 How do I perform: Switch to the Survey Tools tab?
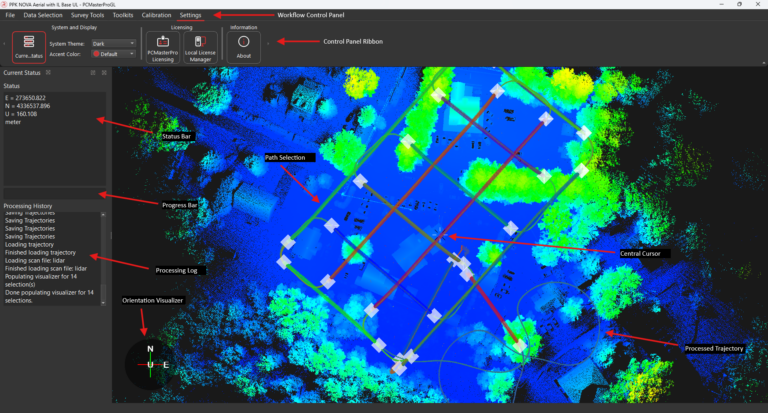87,15
